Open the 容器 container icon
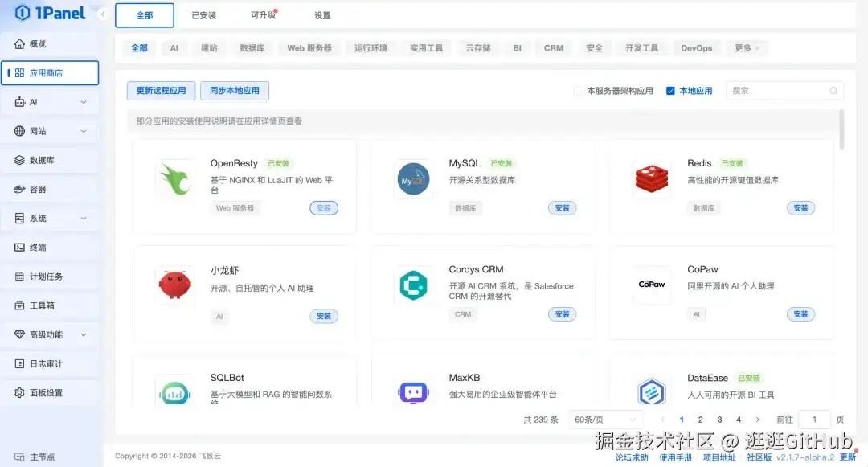The height and width of the screenshot is (467, 868). [x=19, y=189]
